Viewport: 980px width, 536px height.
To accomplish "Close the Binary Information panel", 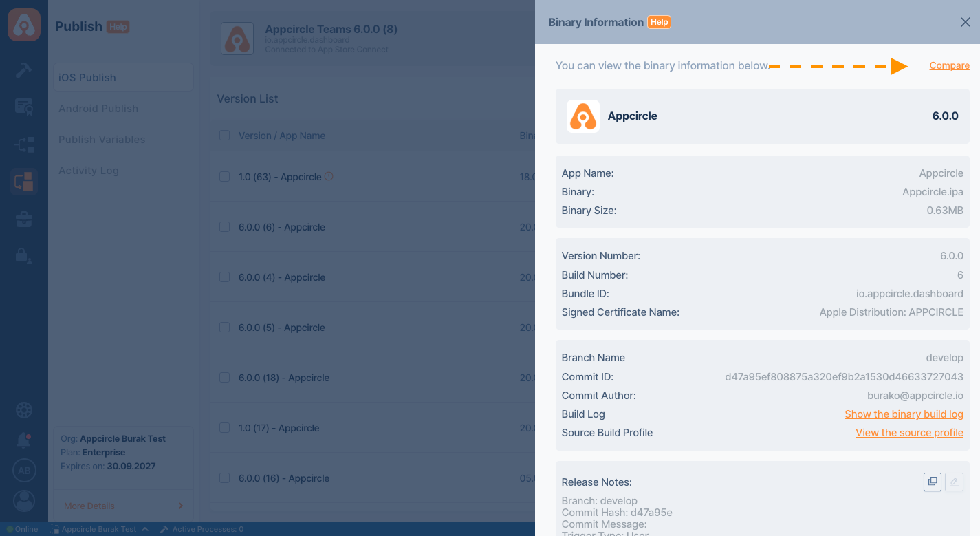I will (965, 22).
